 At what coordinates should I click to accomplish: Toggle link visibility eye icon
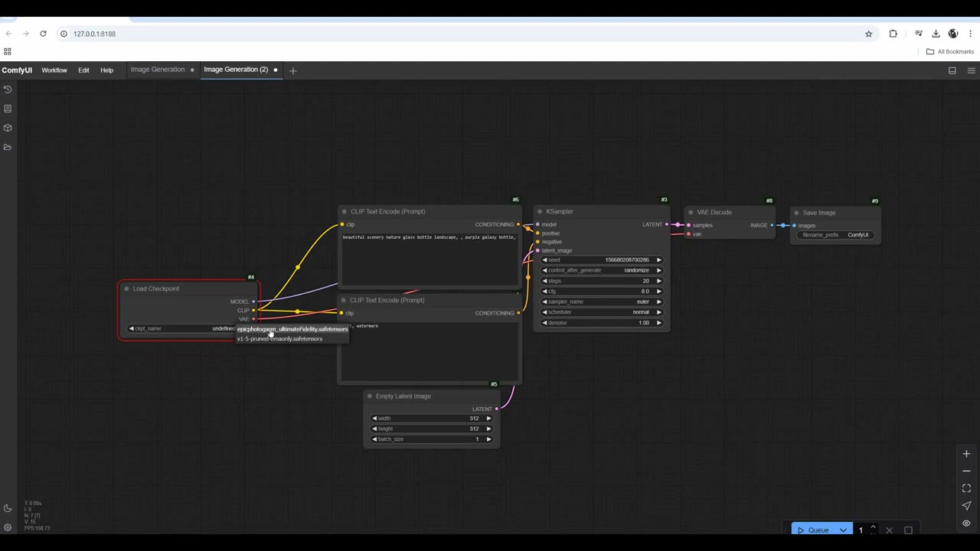click(966, 523)
